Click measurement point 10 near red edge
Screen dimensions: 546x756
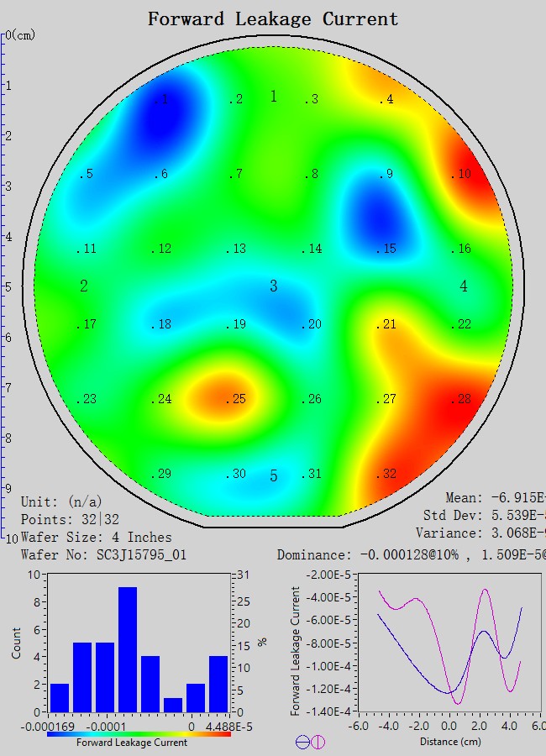[460, 175]
